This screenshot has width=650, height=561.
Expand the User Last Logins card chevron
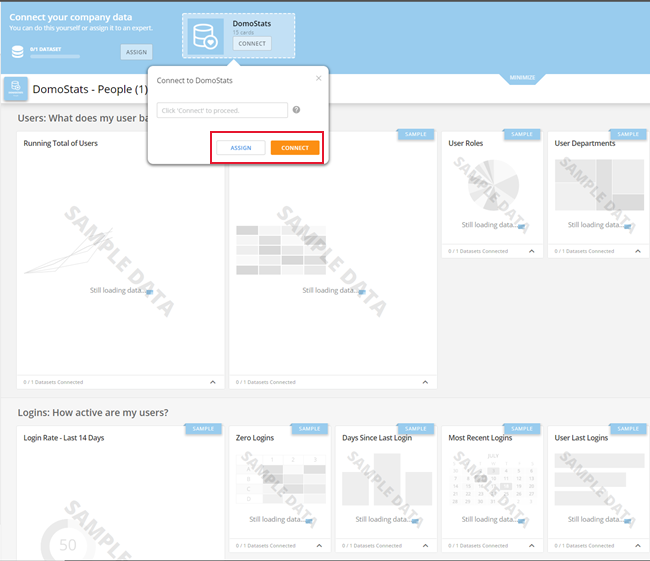tap(638, 545)
